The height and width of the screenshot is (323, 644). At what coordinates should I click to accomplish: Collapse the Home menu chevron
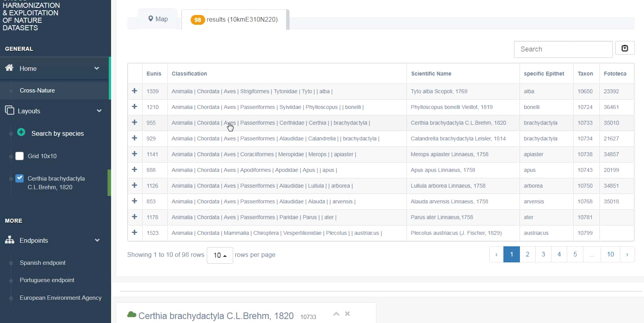pos(97,68)
